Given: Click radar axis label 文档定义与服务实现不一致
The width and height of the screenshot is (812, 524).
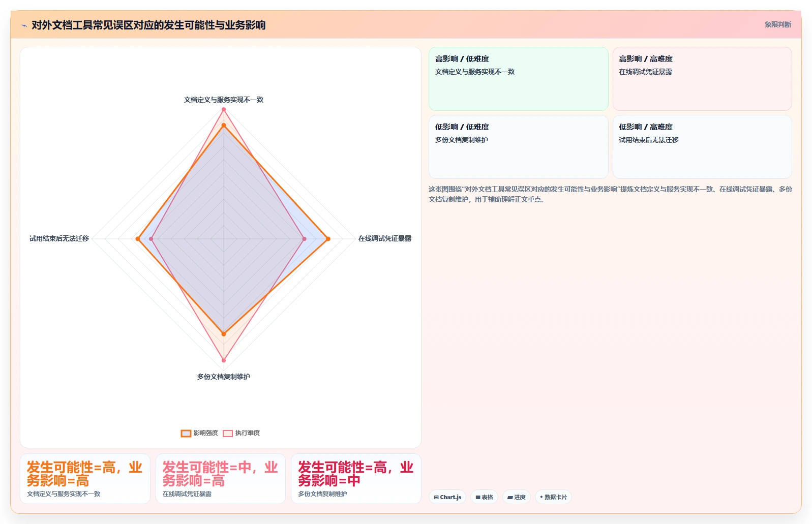Looking at the screenshot, I should point(224,100).
